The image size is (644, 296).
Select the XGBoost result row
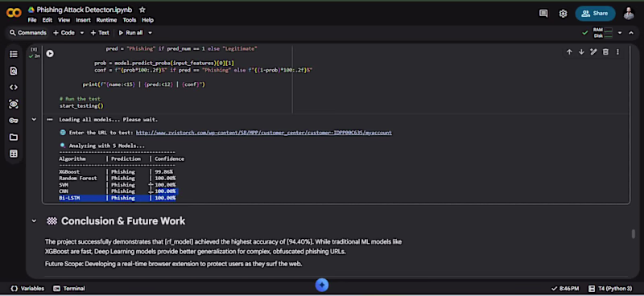click(117, 171)
